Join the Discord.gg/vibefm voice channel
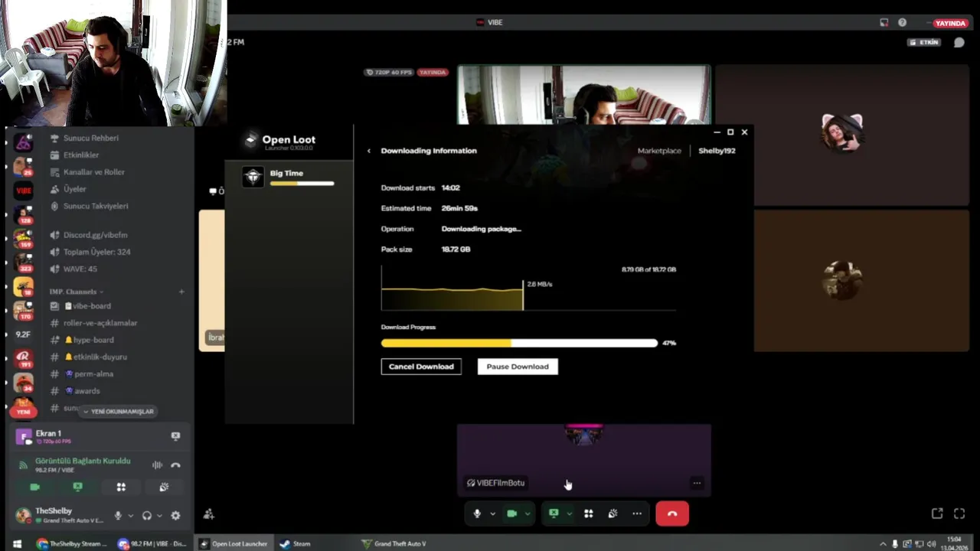The width and height of the screenshot is (980, 551). tap(95, 235)
